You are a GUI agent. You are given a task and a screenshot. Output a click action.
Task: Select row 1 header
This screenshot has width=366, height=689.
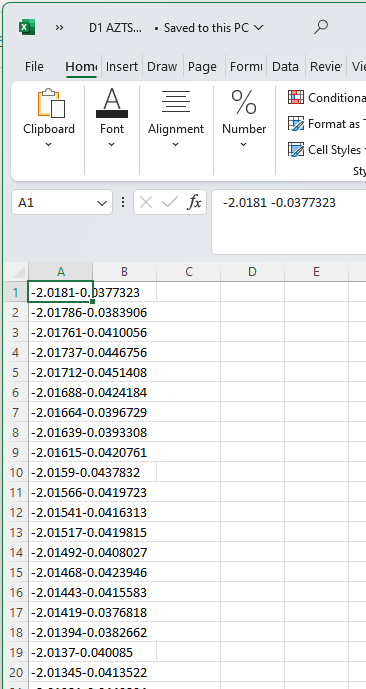(16, 292)
